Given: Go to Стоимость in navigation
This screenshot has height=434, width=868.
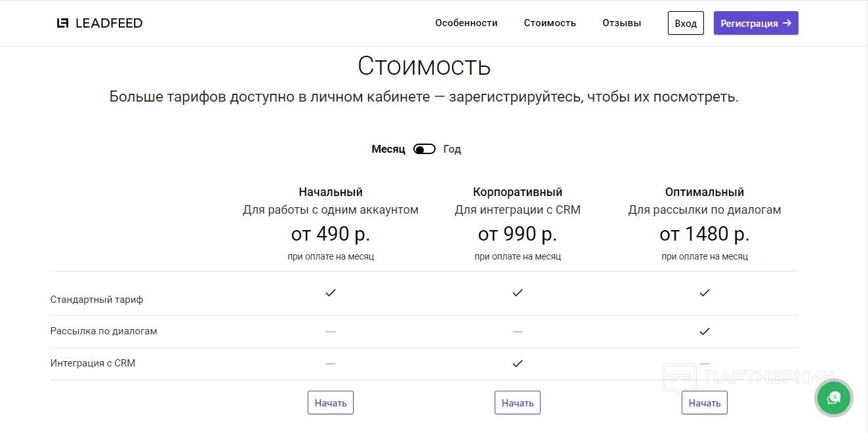Looking at the screenshot, I should [x=550, y=23].
